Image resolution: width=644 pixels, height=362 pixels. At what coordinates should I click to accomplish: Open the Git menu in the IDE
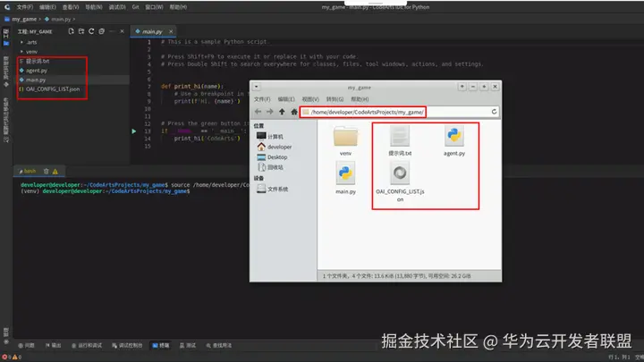tap(136, 7)
